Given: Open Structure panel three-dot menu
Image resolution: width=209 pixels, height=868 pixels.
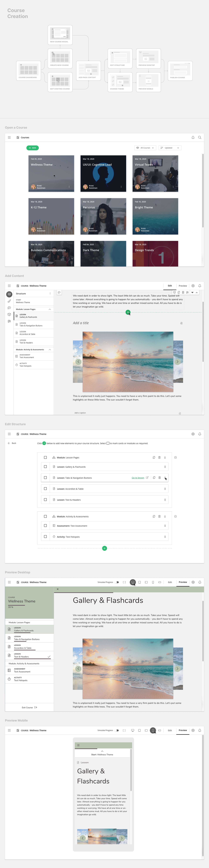Looking at the screenshot, I should point(50,293).
